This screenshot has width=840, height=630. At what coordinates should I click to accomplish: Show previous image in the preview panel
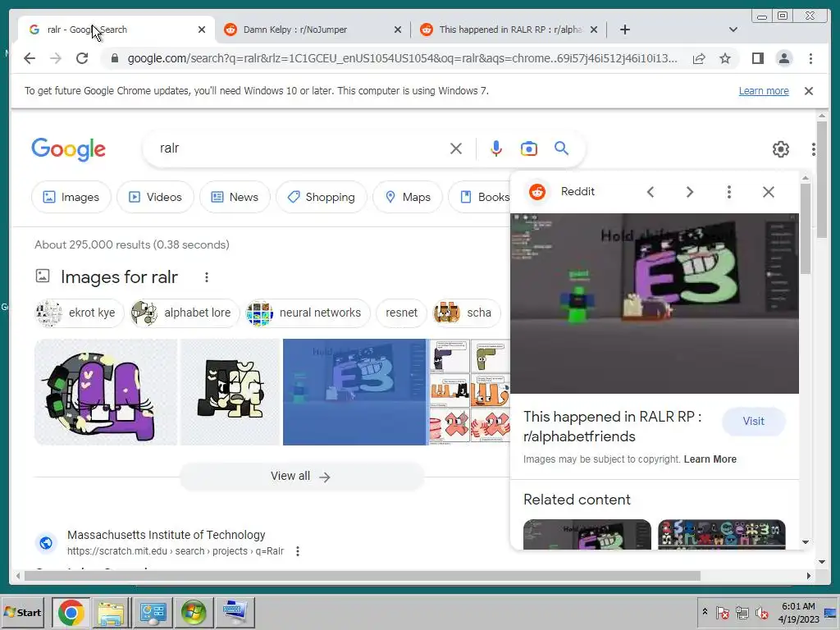click(651, 192)
